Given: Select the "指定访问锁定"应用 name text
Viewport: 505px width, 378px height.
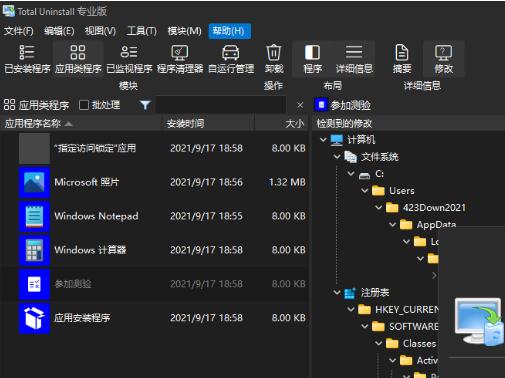Looking at the screenshot, I should (x=95, y=148).
